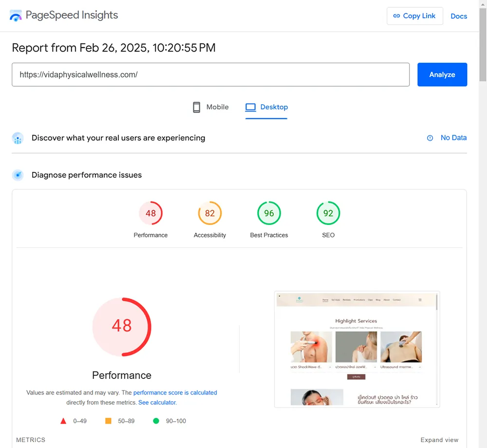
Task: Click the URL input field
Action: (x=210, y=75)
